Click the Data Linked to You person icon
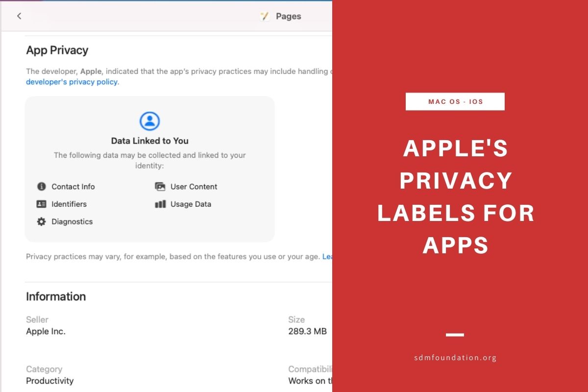 pyautogui.click(x=149, y=121)
